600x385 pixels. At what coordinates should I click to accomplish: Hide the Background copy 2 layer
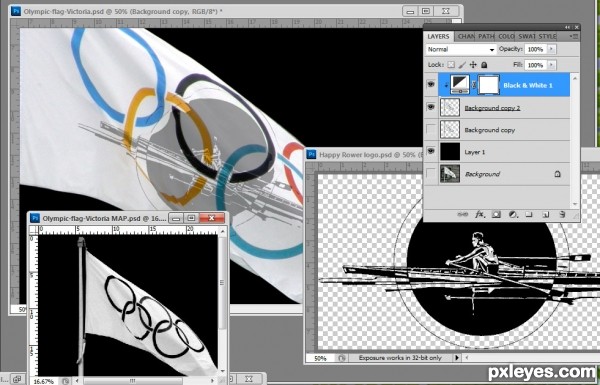[431, 107]
